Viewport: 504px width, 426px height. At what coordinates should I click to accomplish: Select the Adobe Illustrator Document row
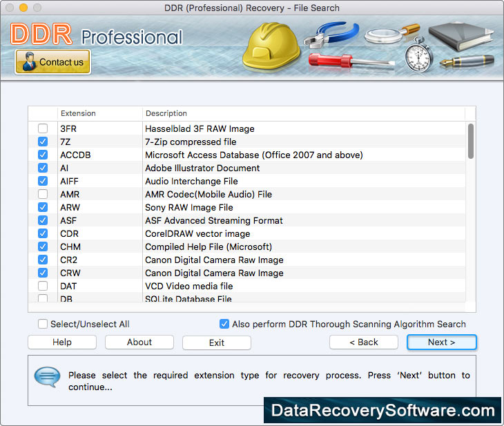247,168
